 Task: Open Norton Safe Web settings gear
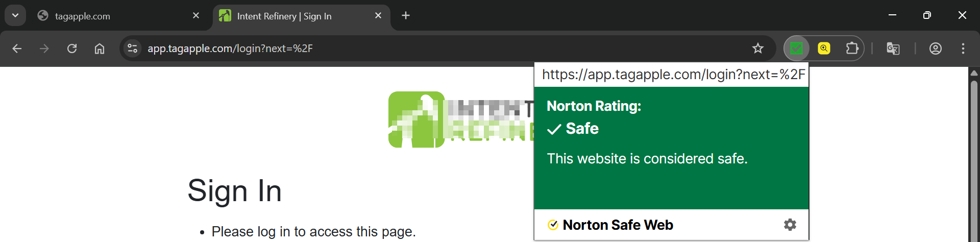[790, 225]
